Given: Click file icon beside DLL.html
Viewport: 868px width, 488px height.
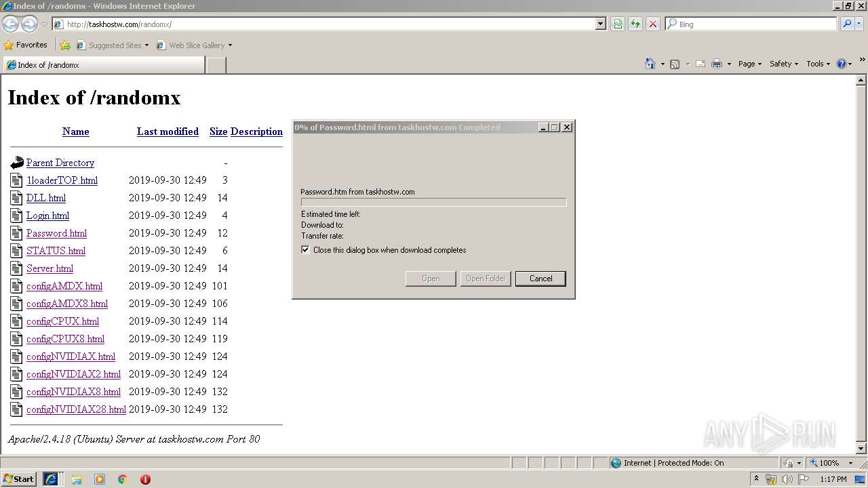Looking at the screenshot, I should [16, 198].
